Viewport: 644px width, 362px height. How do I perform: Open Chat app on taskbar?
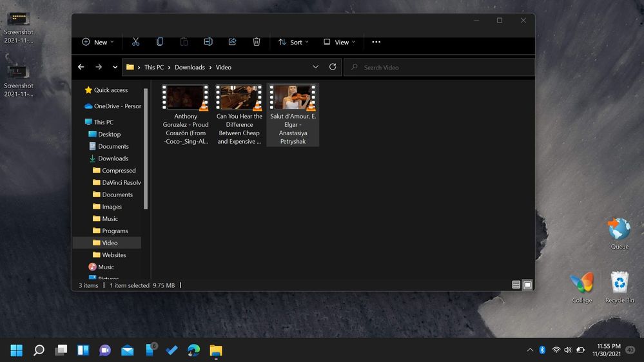pos(105,350)
